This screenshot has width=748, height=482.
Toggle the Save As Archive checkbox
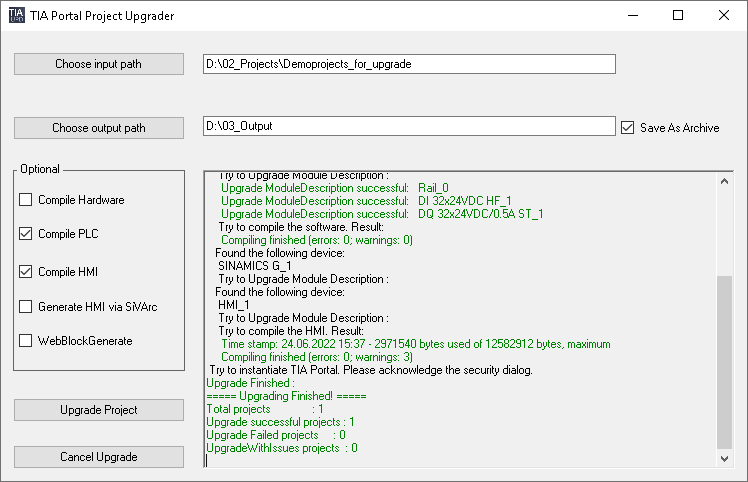[x=627, y=127]
